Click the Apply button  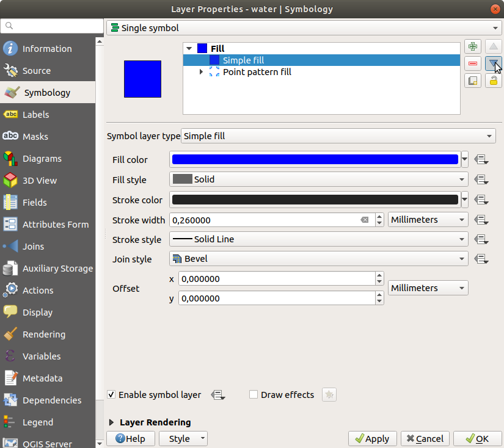(373, 439)
